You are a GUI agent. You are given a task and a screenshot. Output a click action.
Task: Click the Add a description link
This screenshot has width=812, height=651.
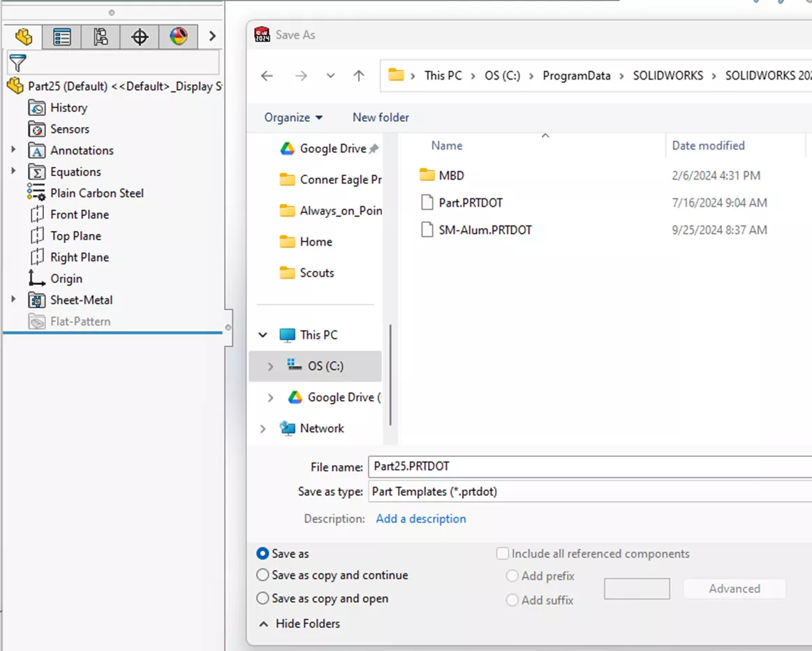pos(420,518)
